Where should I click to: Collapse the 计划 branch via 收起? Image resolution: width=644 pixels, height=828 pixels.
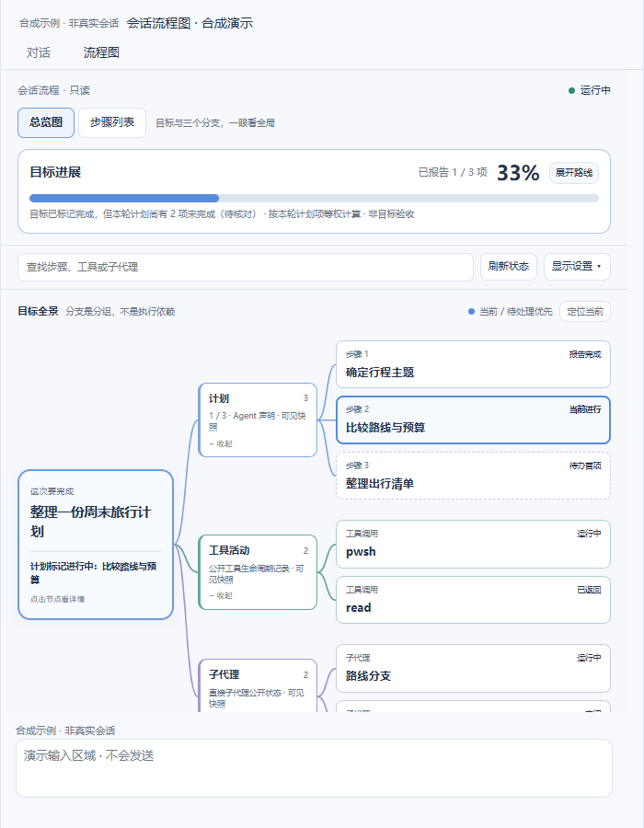(221, 443)
